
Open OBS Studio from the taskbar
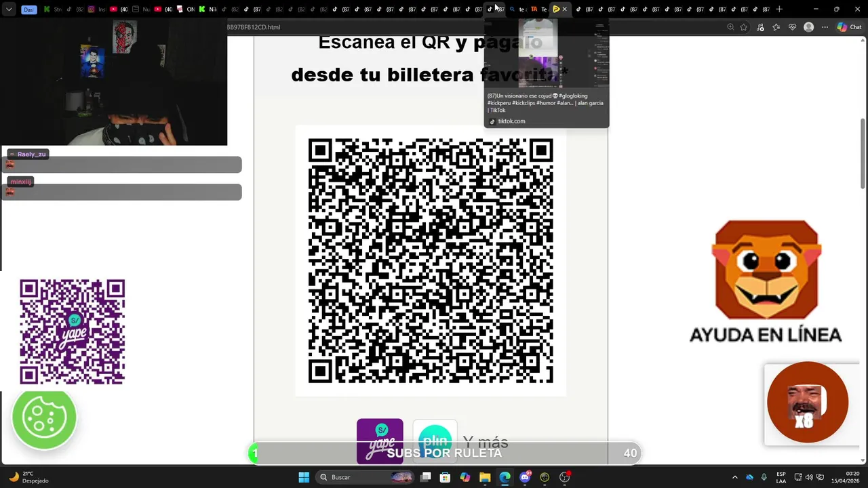point(564,477)
